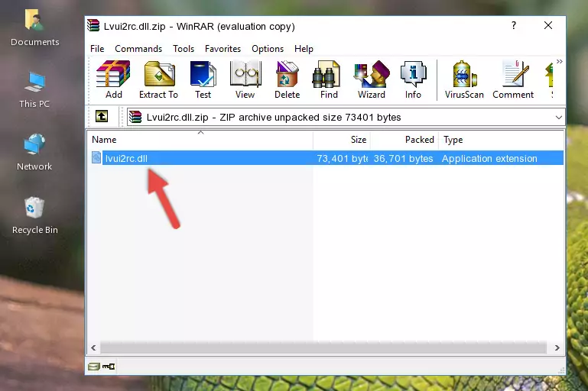
Task: Click the horizontal scrollbar left arrow
Action: click(94, 348)
